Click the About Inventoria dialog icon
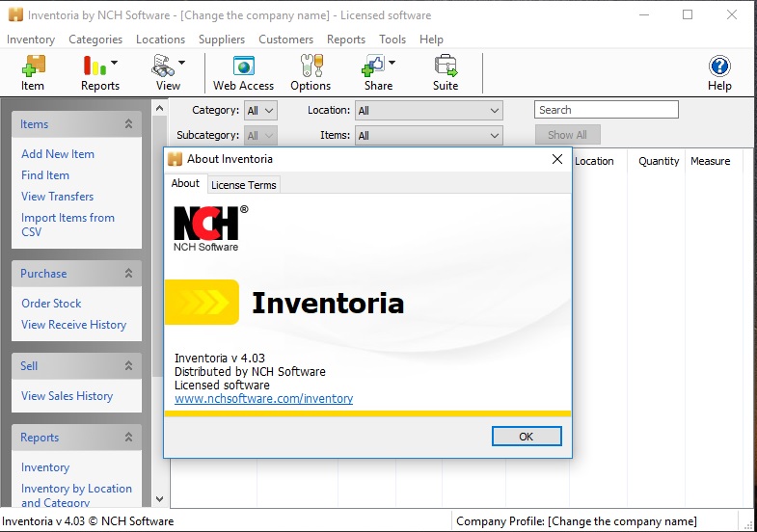 click(x=175, y=159)
